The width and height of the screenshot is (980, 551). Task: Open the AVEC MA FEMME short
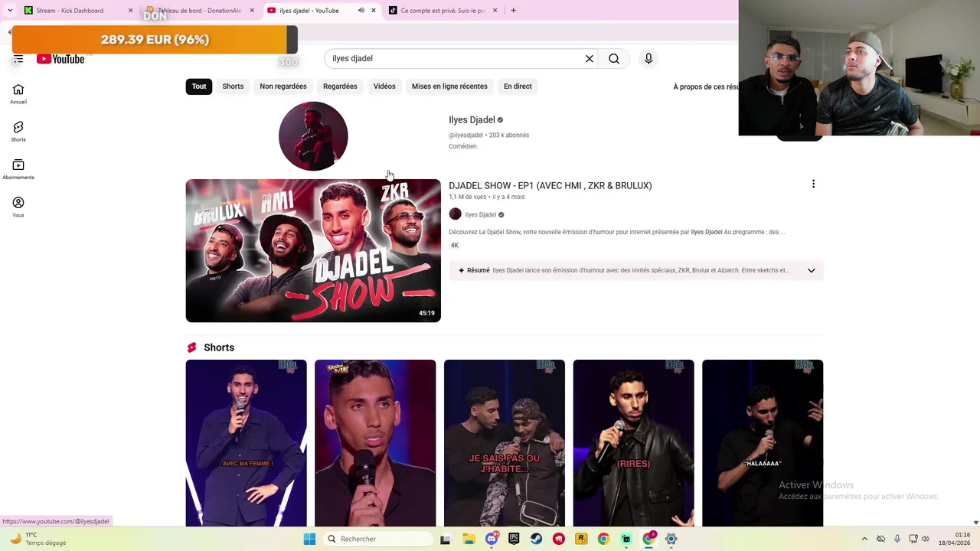246,443
